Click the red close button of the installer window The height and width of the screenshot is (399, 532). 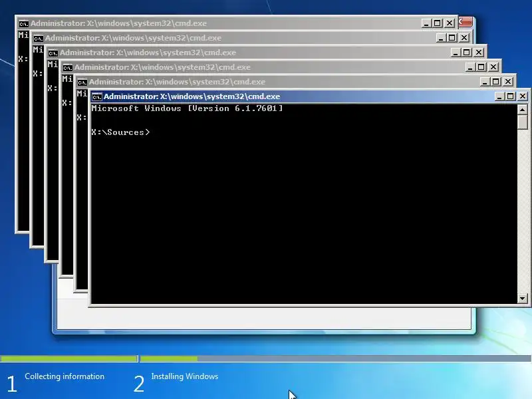point(465,22)
